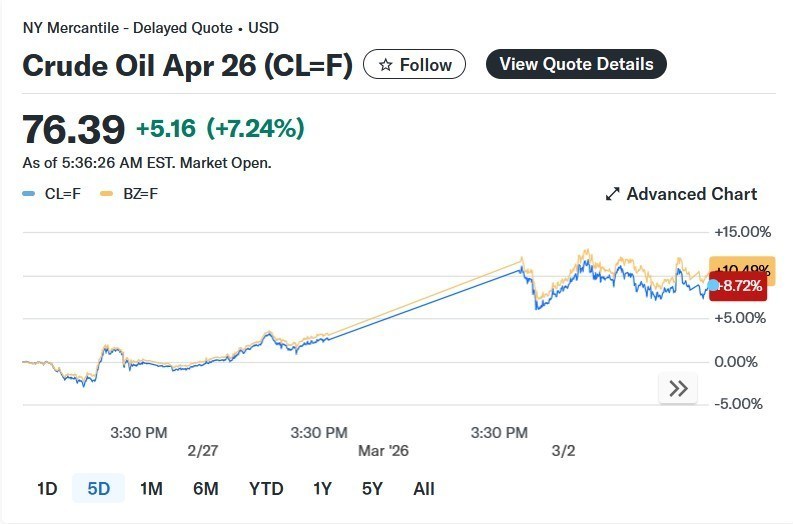This screenshot has height=524, width=793.
Task: Select the 1D time range tab
Action: tap(47, 489)
